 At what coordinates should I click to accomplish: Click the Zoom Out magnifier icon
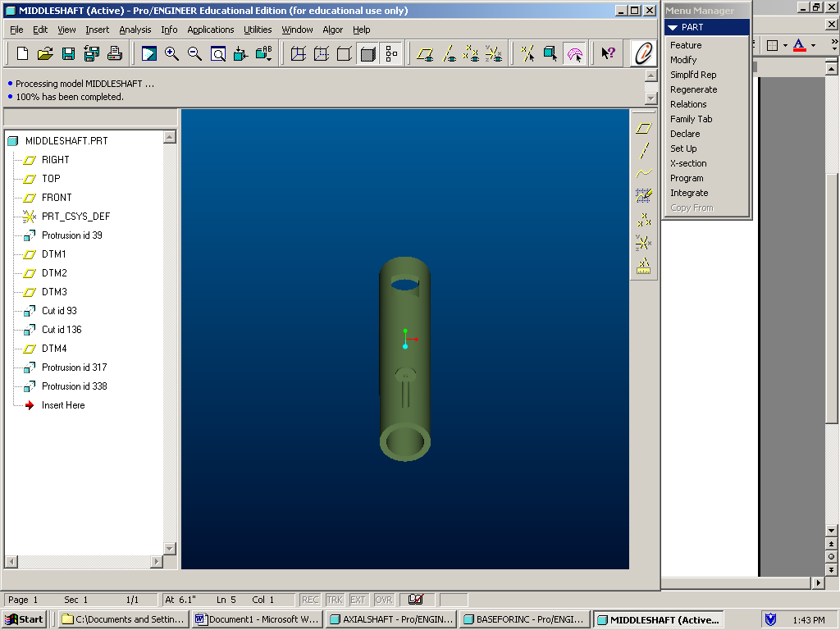(x=195, y=53)
